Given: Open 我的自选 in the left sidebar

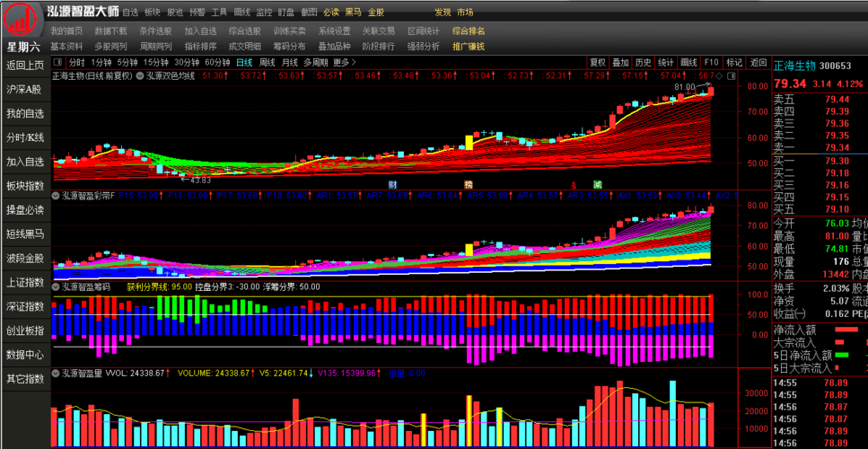Looking at the screenshot, I should tap(25, 113).
